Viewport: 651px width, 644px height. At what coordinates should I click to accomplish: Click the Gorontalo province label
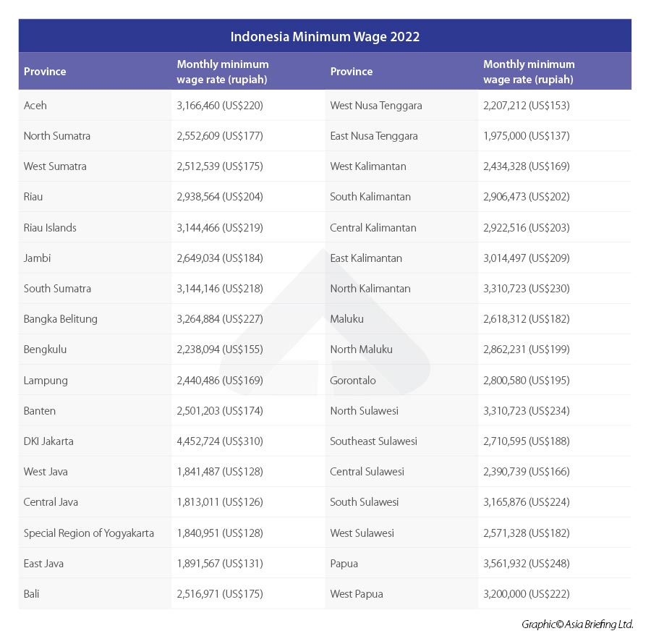pos(353,381)
